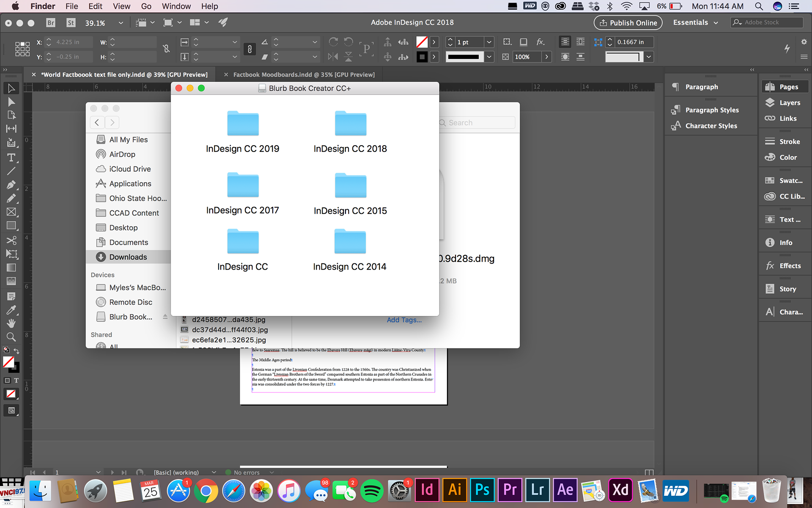Screen dimensions: 812x508
Task: Expand the opacity 100% arrow
Action: (x=546, y=57)
